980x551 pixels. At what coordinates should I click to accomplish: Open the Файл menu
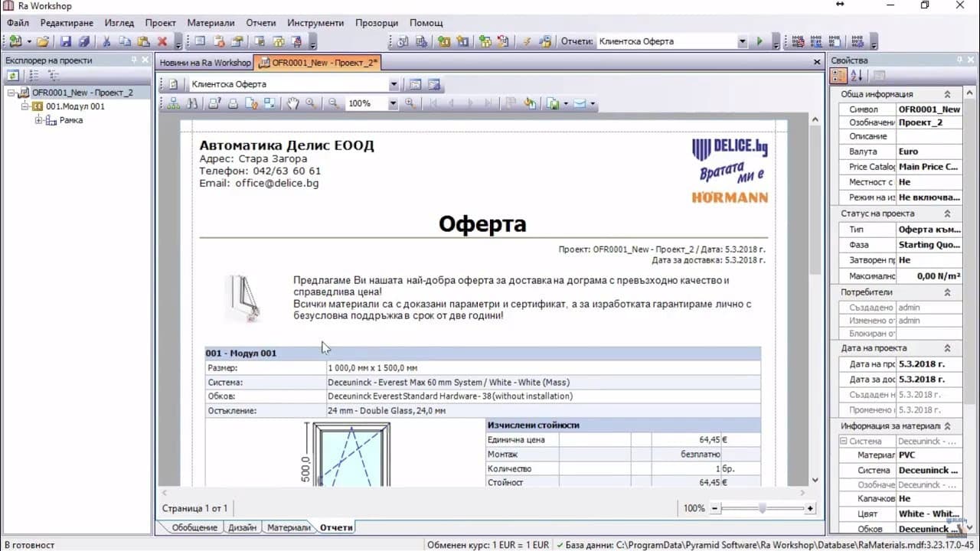[x=18, y=23]
